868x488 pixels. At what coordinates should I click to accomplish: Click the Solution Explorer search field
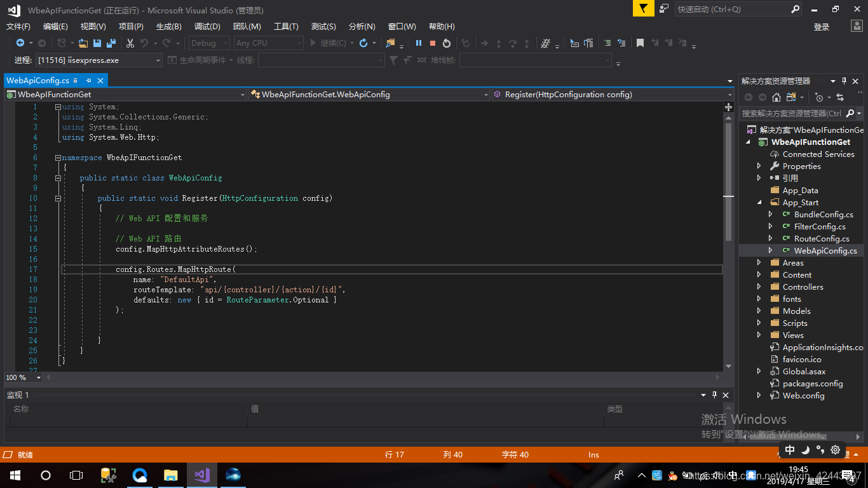tap(792, 113)
